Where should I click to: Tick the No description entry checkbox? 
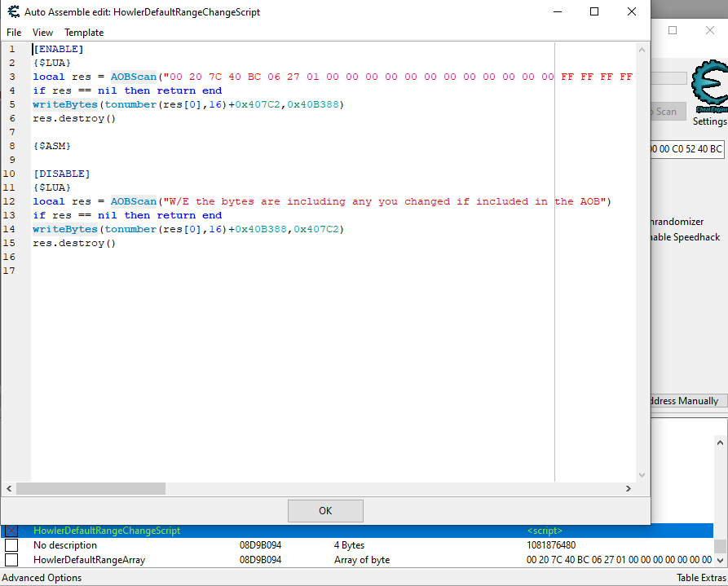point(11,545)
